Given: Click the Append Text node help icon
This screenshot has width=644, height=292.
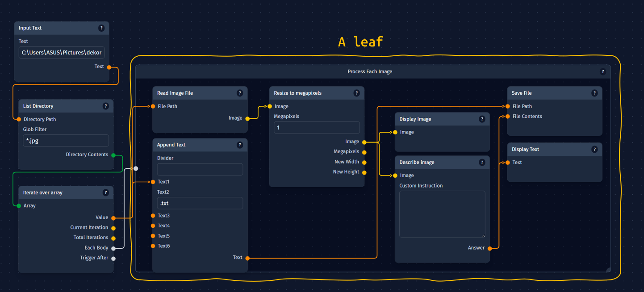Looking at the screenshot, I should coord(240,145).
